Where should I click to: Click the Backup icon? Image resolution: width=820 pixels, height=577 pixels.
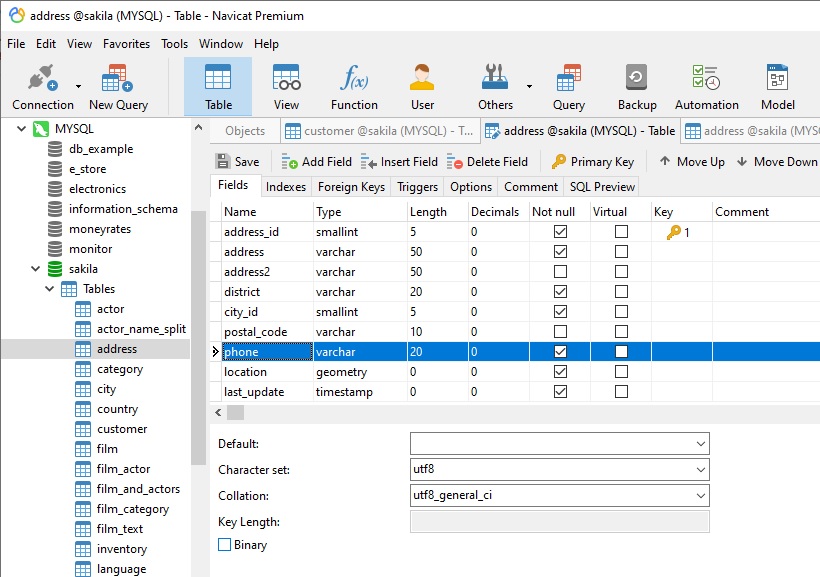coord(636,85)
